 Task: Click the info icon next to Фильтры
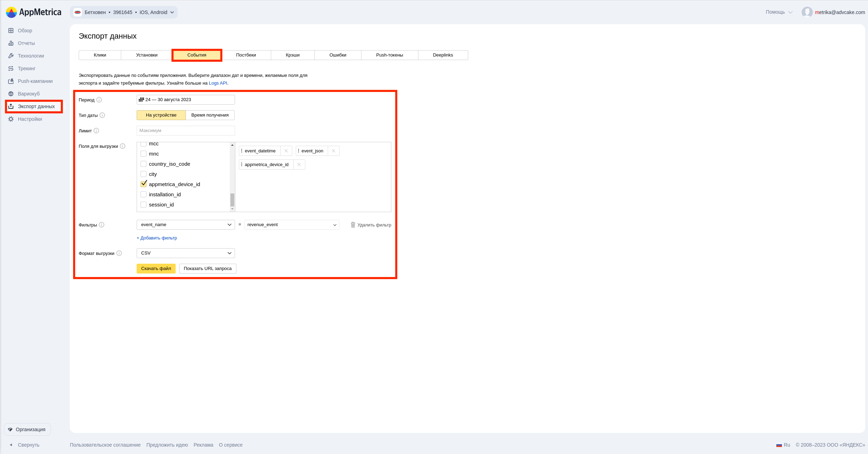coord(102,225)
